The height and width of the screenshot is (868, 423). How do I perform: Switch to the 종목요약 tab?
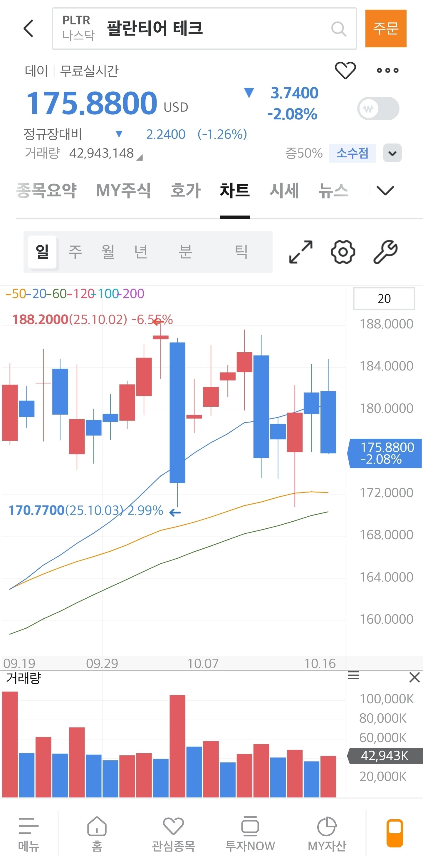click(46, 190)
